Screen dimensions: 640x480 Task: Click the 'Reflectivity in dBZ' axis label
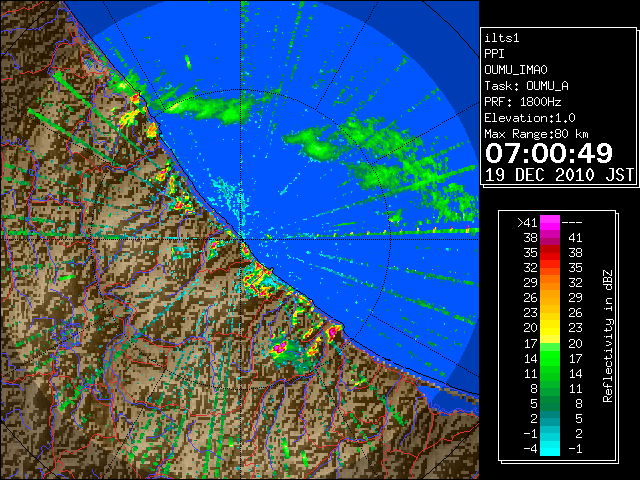pyautogui.click(x=608, y=336)
